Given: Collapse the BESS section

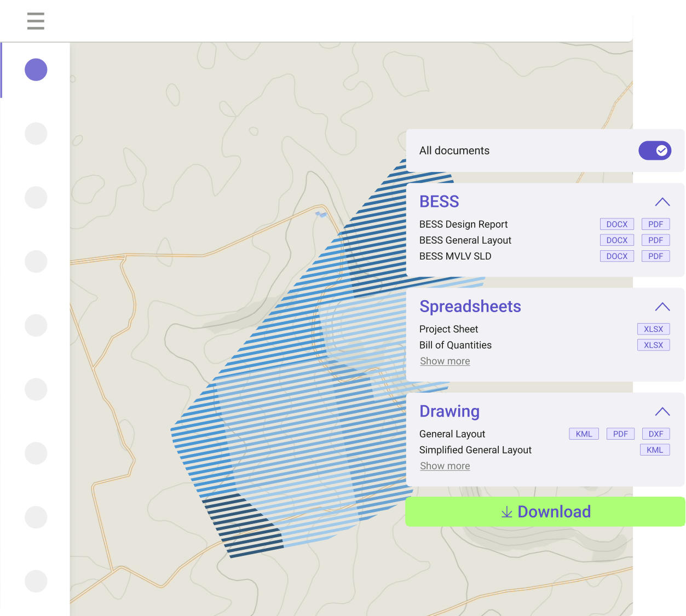Looking at the screenshot, I should (662, 202).
